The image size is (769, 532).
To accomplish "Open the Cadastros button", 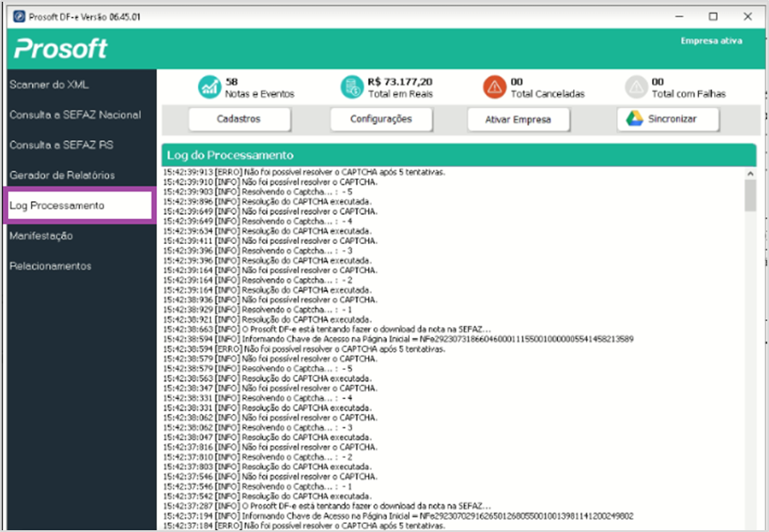I will point(239,119).
